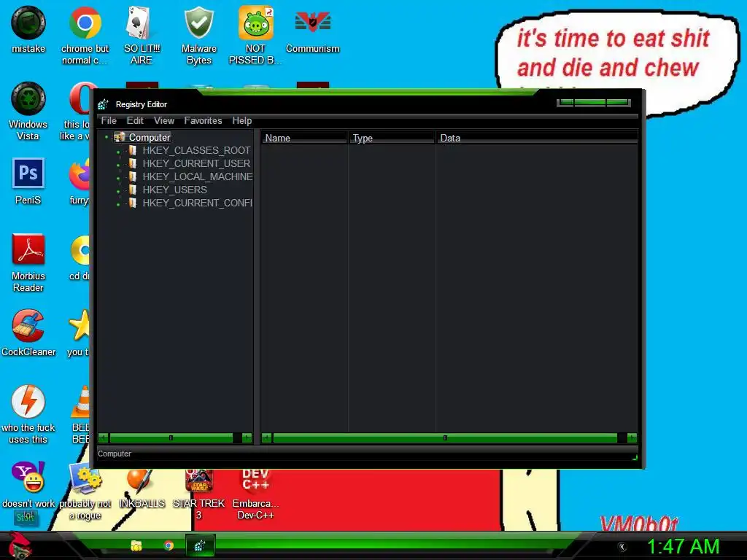The width and height of the screenshot is (747, 560).
Task: Launch the CockCleaner desktop icon
Action: click(x=28, y=333)
